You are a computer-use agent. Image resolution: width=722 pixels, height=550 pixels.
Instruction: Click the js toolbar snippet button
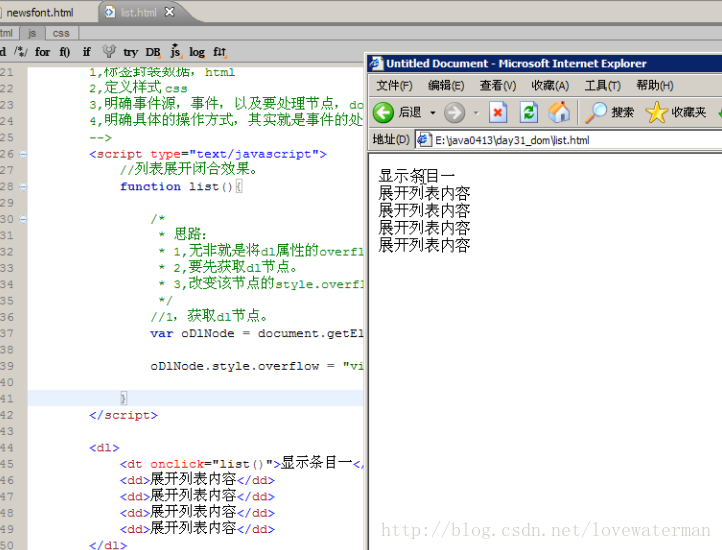[x=175, y=51]
